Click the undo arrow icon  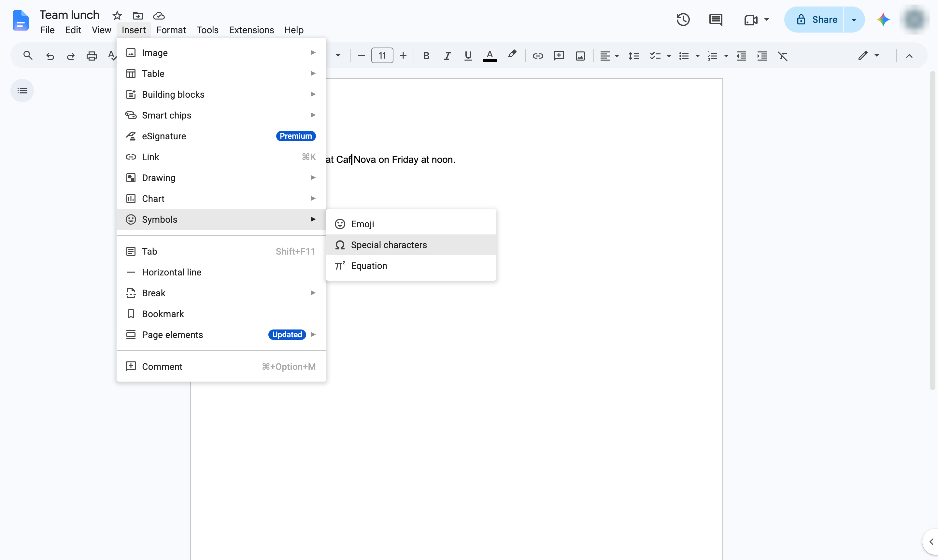(50, 56)
